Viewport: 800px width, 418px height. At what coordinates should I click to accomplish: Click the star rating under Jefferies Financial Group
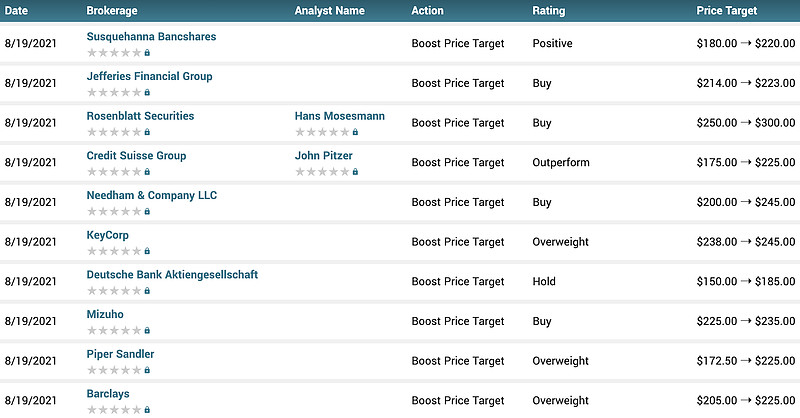tap(114, 92)
